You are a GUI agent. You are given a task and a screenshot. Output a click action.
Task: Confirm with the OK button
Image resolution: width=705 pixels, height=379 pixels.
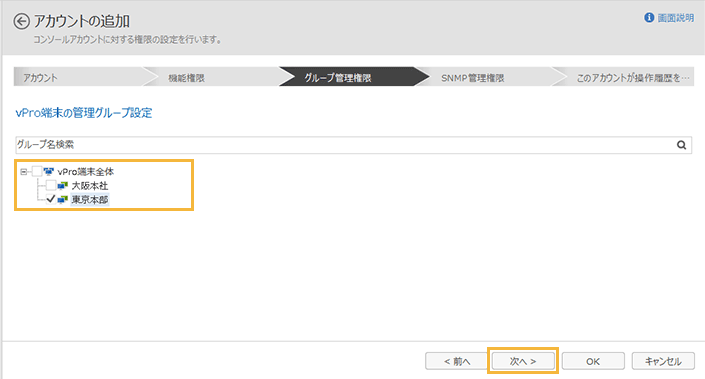tap(593, 361)
